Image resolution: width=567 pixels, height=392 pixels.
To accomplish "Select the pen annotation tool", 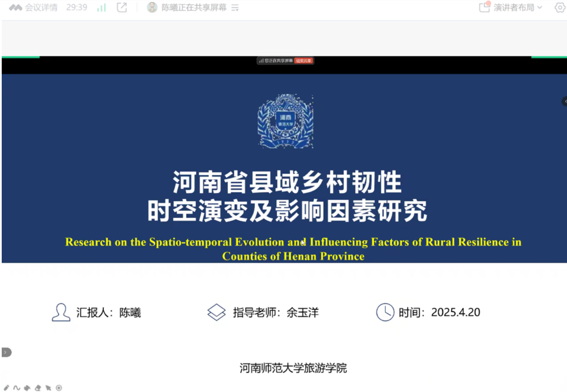I will (x=6, y=388).
